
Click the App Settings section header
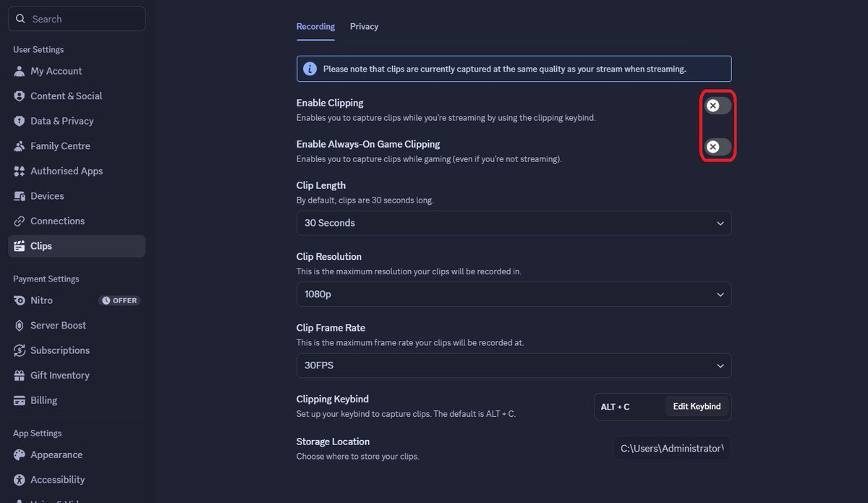37,433
